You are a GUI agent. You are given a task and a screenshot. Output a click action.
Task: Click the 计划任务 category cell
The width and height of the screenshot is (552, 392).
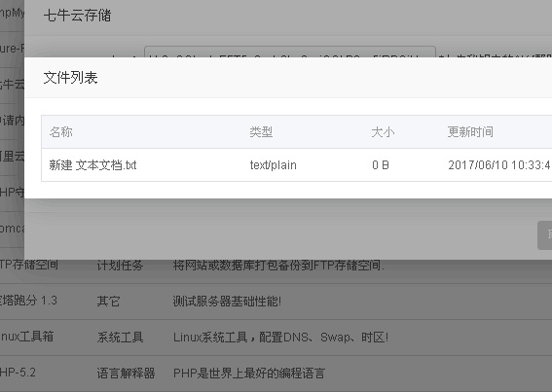click(120, 265)
